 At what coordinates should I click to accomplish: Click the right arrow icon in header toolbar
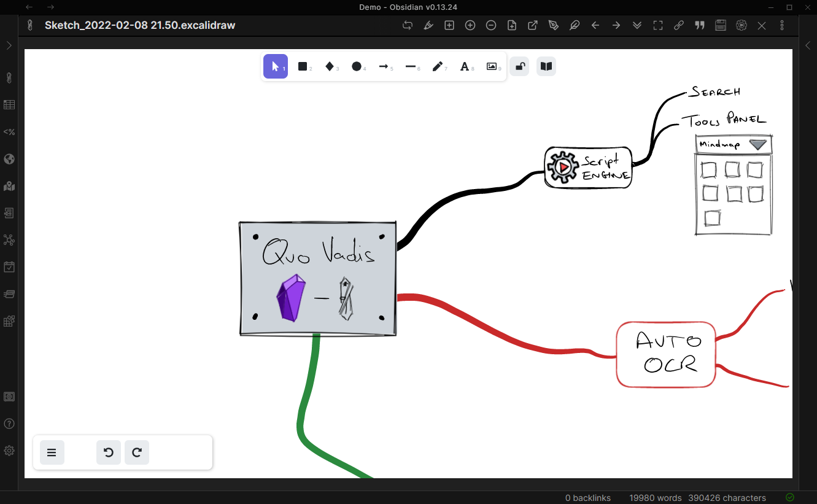coord(616,25)
